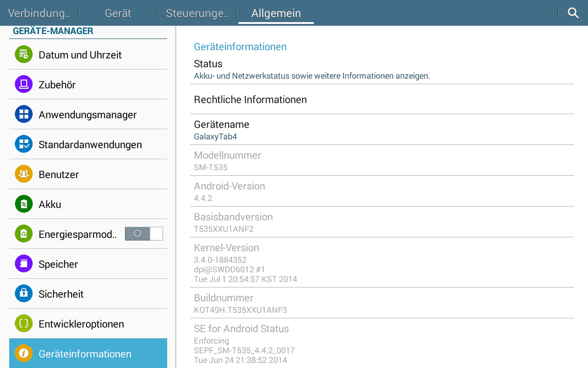Open Entwickleroptionen in the sidebar
Image resolution: width=588 pixels, height=368 pixels.
pyautogui.click(x=88, y=324)
